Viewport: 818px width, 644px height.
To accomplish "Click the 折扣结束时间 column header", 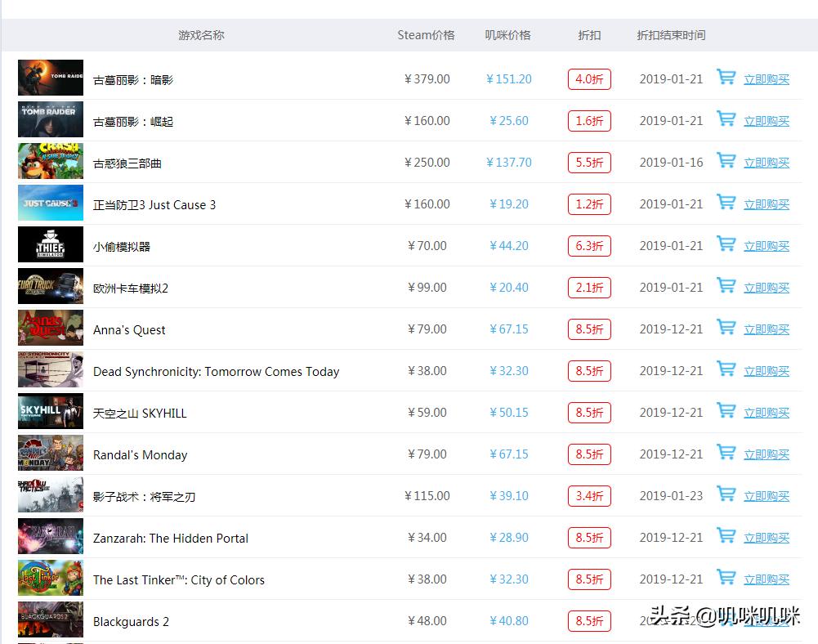I will (672, 35).
